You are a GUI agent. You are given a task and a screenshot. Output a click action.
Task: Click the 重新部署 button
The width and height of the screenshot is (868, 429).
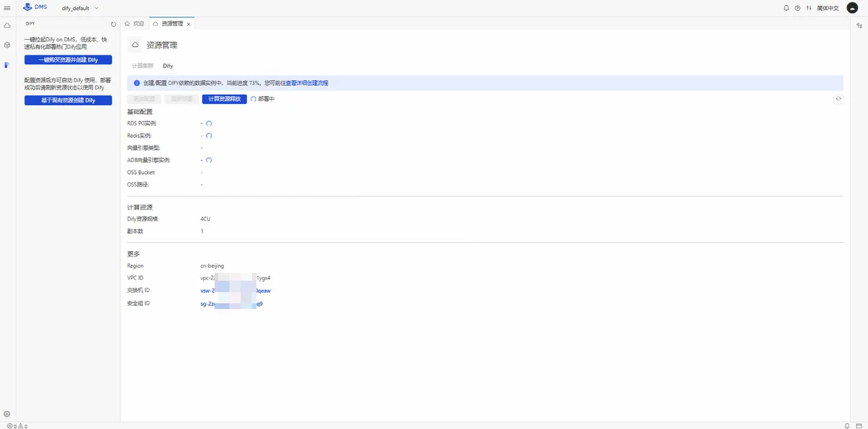(x=182, y=99)
